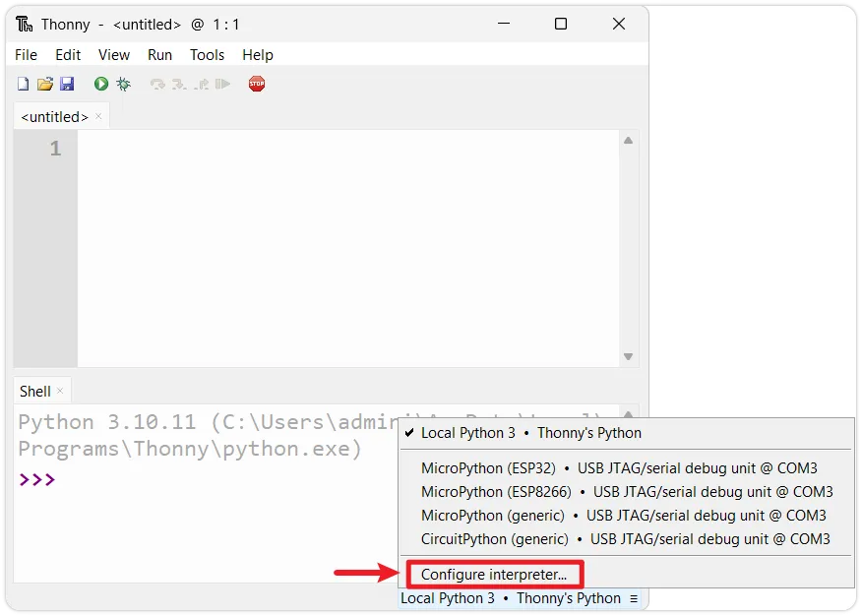
Task: Choose MicroPython (ESP32) interpreter on COM3
Action: point(619,468)
